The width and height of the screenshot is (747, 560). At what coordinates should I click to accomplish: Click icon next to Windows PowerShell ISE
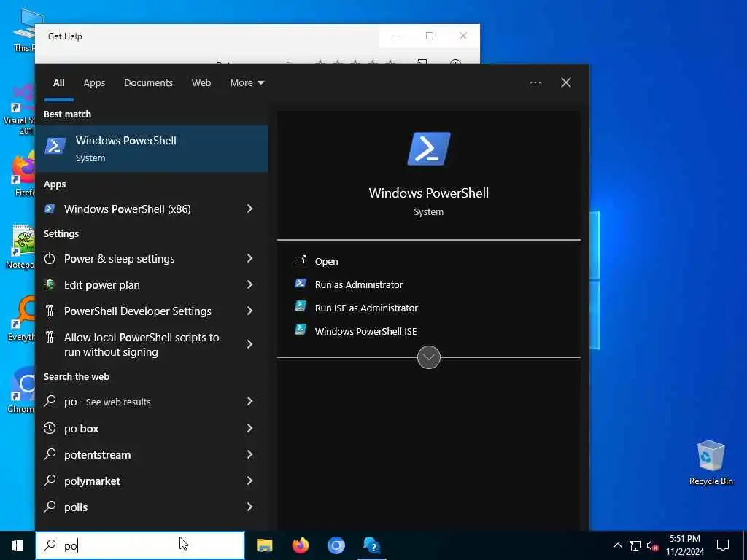pyautogui.click(x=300, y=330)
